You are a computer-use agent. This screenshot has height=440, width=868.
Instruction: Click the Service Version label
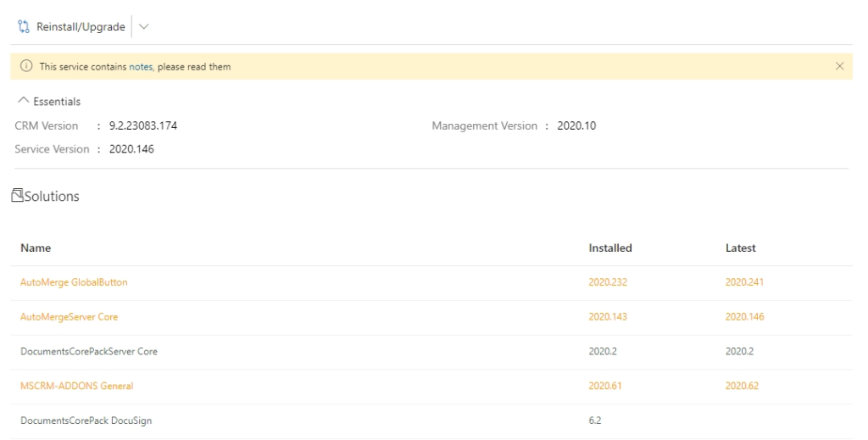pos(52,149)
